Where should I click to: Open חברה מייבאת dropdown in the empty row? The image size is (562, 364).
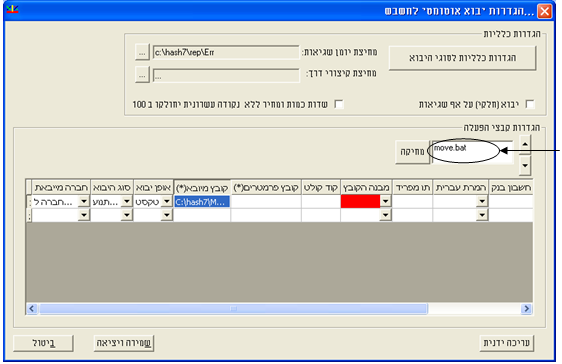(84, 215)
